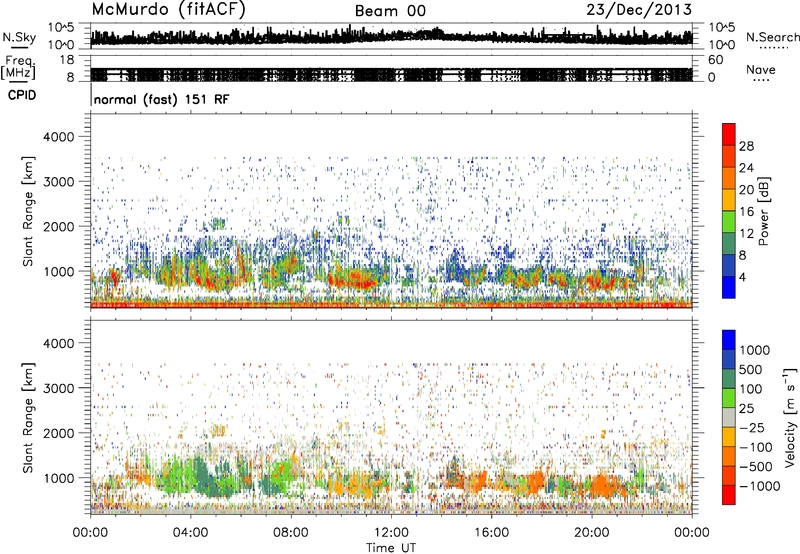Click the Slant Range [km] label of the Velocity panel
The height and width of the screenshot is (554, 800).
click(x=28, y=418)
